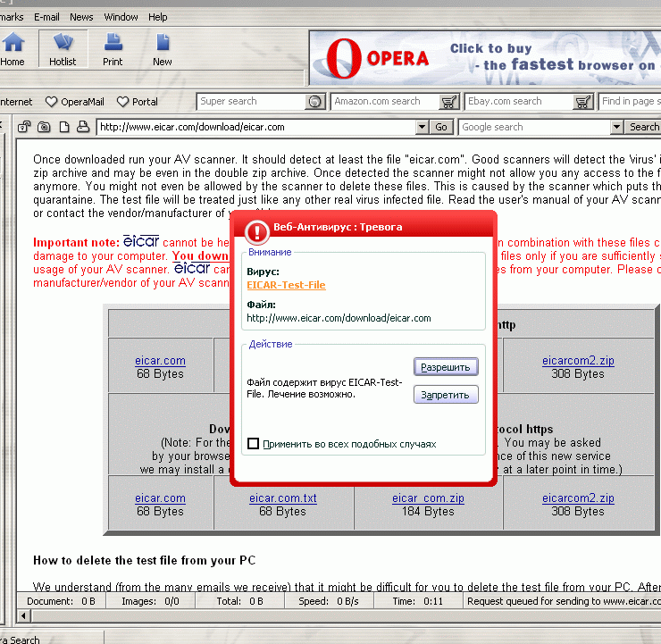Click the Find in page field
The image size is (661, 644).
pos(631,102)
